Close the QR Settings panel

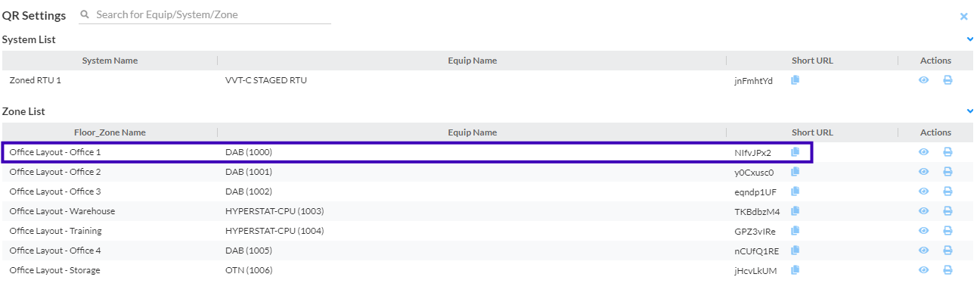coord(964,16)
